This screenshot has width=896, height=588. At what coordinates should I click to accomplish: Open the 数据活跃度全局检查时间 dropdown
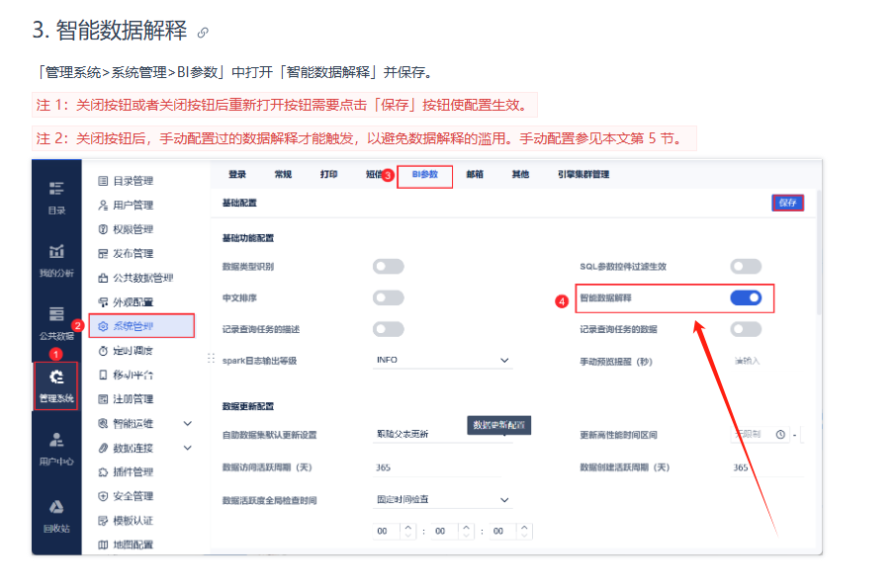coord(442,499)
